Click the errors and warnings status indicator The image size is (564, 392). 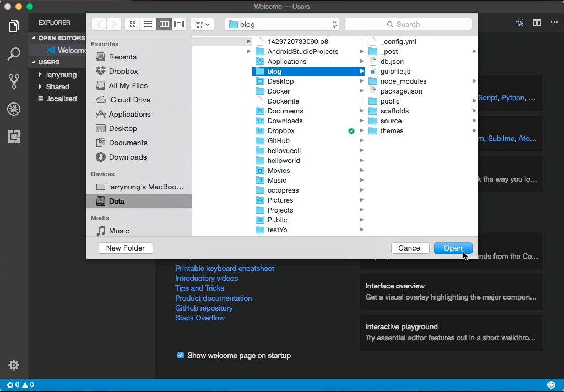(20, 385)
